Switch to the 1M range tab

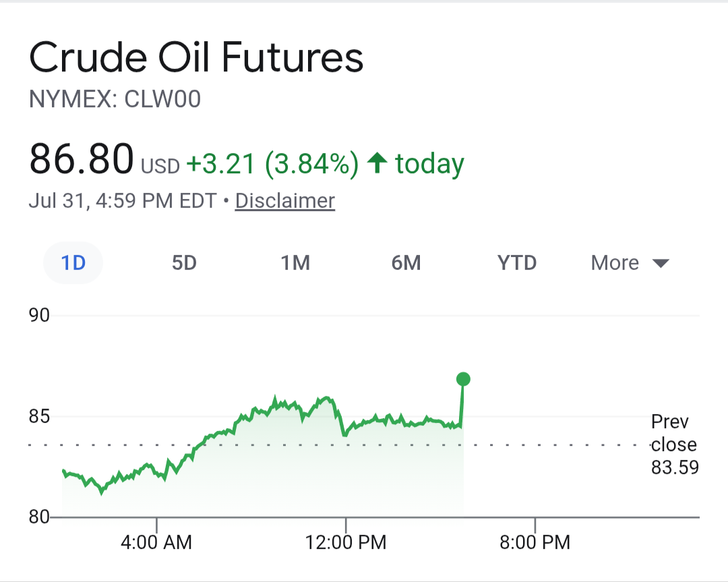295,263
